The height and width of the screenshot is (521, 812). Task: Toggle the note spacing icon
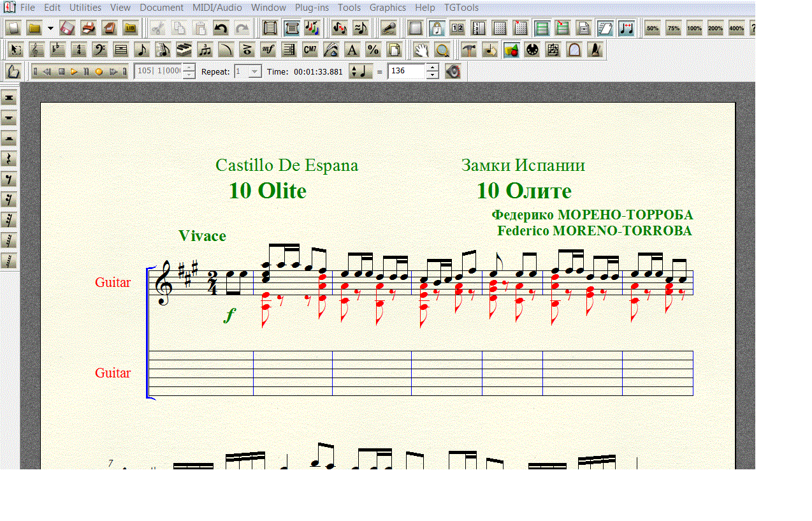[627, 28]
